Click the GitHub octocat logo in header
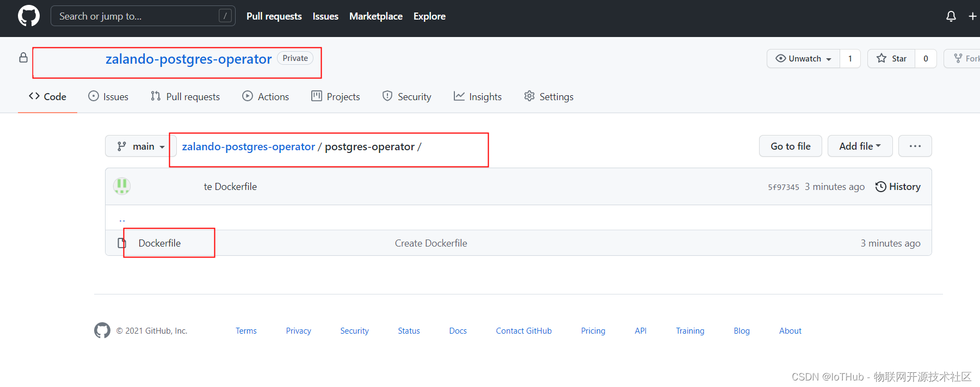 [29, 16]
